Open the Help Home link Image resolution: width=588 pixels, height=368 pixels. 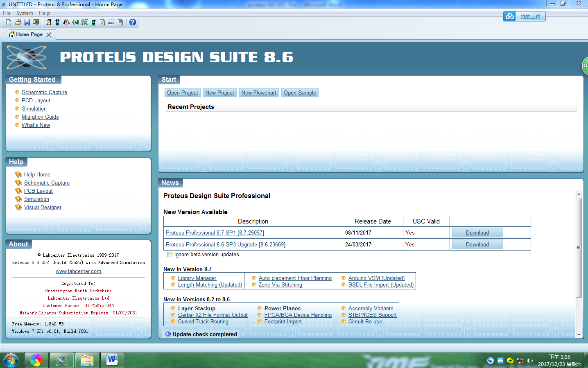pyautogui.click(x=37, y=175)
